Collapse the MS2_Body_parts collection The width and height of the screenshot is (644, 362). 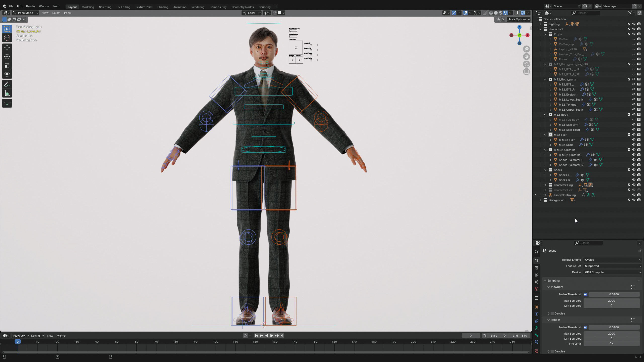[x=545, y=79]
